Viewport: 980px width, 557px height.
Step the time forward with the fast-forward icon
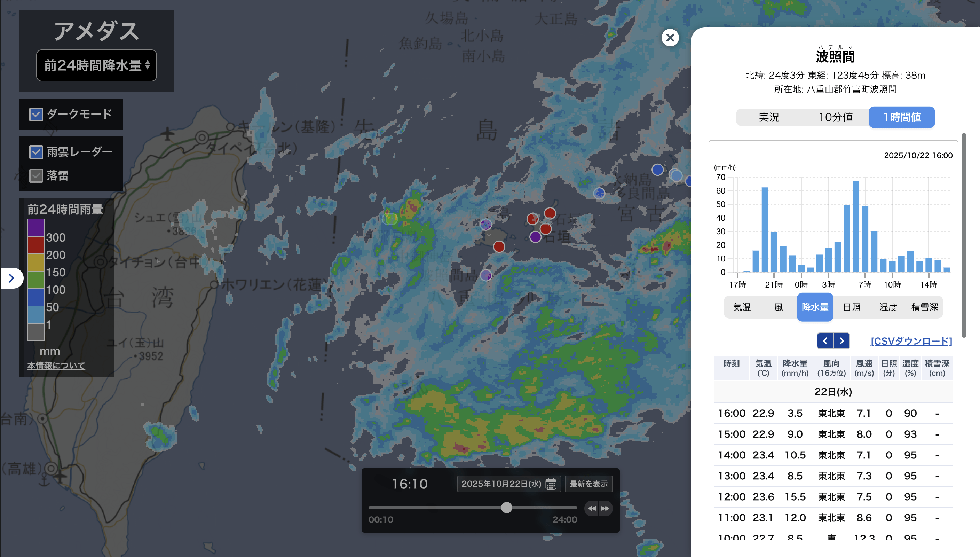pyautogui.click(x=605, y=508)
